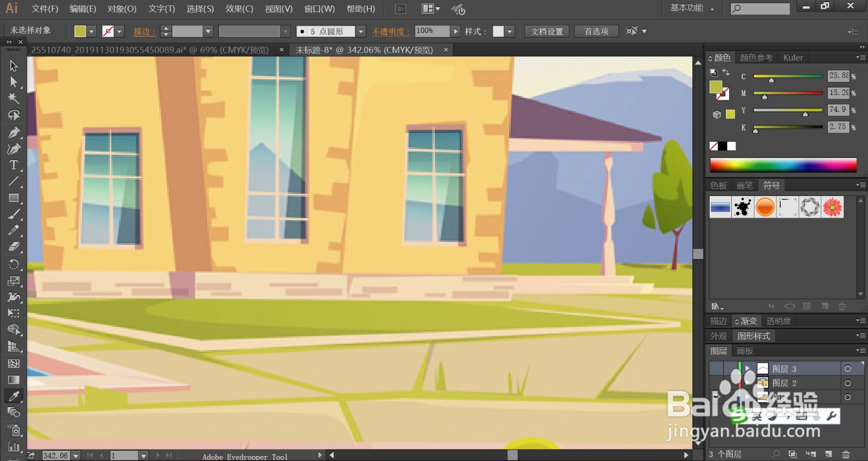Click the fill color swatch in Color panel
Image resolution: width=868 pixels, height=461 pixels.
(716, 87)
